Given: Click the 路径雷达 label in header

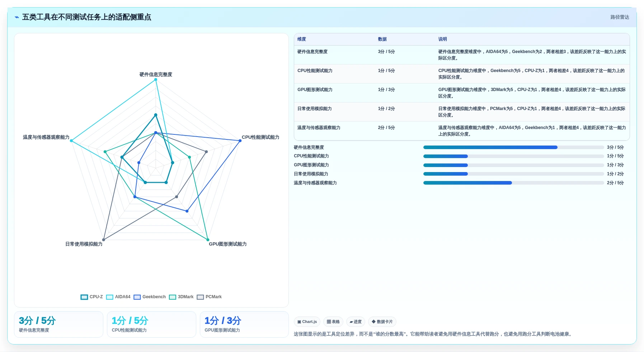Looking at the screenshot, I should point(620,17).
